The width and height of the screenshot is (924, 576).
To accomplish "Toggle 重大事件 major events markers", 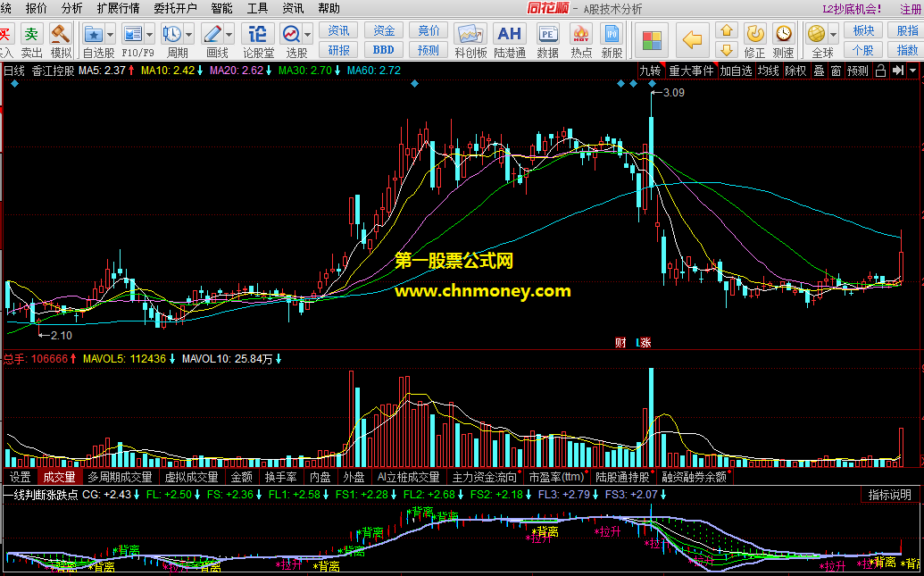I will (691, 71).
